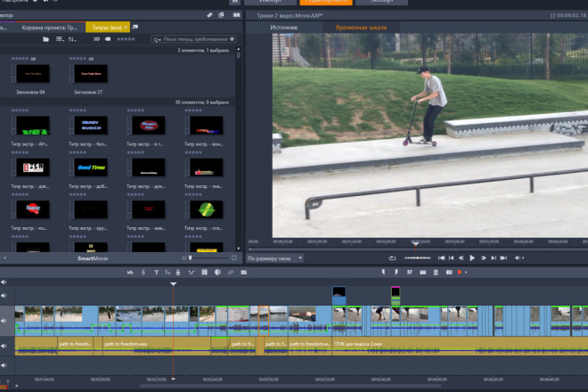The width and height of the screenshot is (588, 392).
Task: Select the 'Корзина проекта' library tab
Action: pos(49,28)
